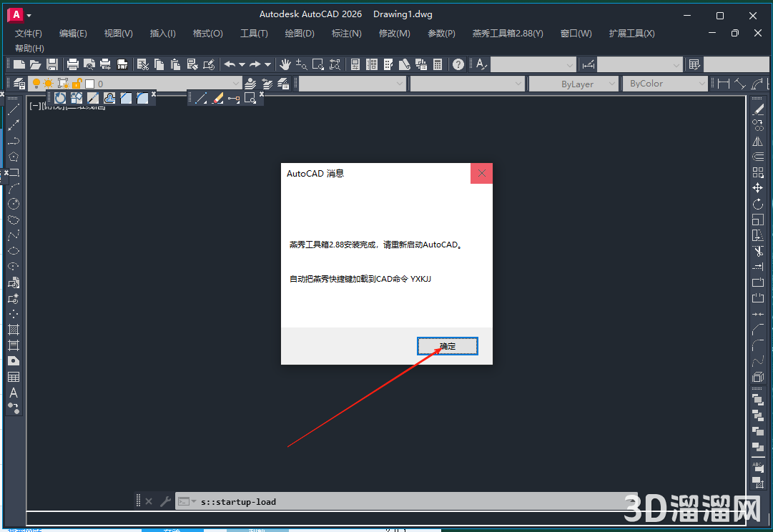This screenshot has width=773, height=532.
Task: Expand the layer 0 selection dropdown
Action: click(237, 83)
